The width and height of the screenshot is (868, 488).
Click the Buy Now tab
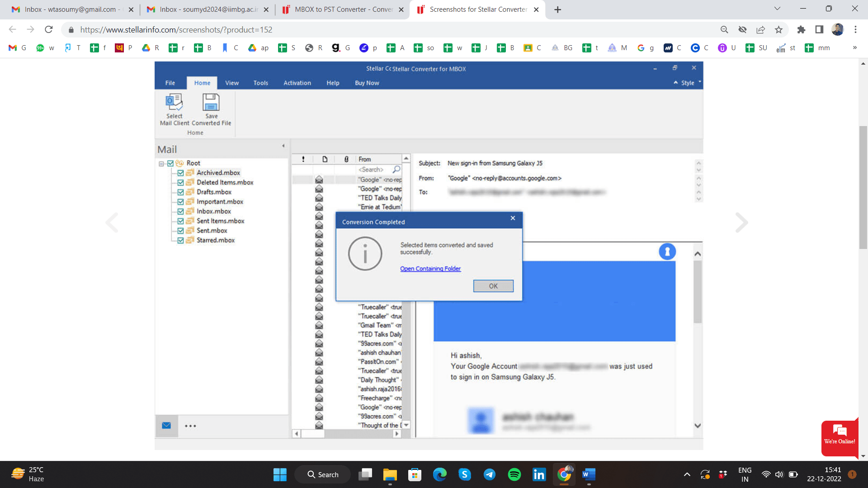coord(367,83)
